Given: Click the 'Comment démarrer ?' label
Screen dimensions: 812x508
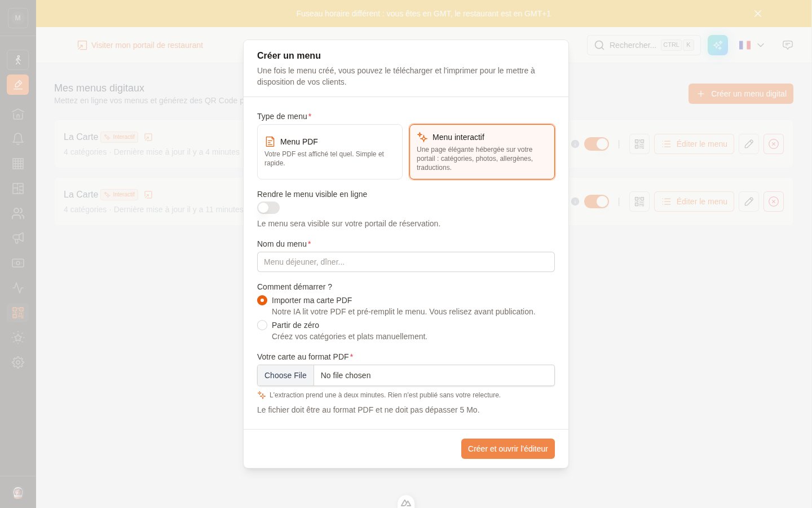Looking at the screenshot, I should pyautogui.click(x=294, y=287).
